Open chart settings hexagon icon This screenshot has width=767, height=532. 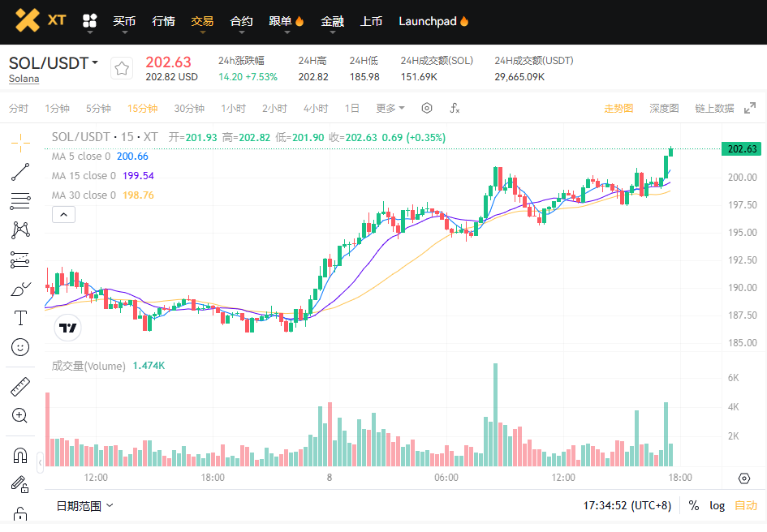pos(427,108)
